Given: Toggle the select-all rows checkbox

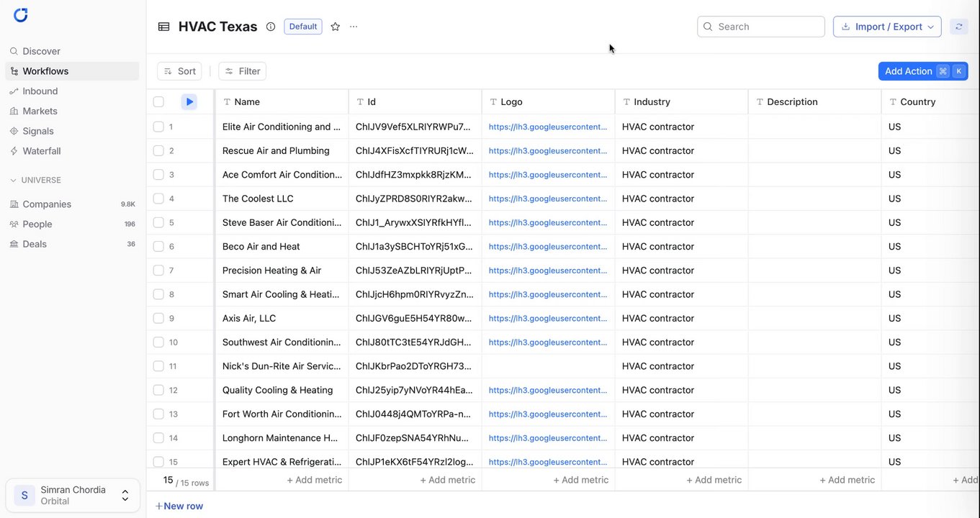Looking at the screenshot, I should [x=158, y=102].
